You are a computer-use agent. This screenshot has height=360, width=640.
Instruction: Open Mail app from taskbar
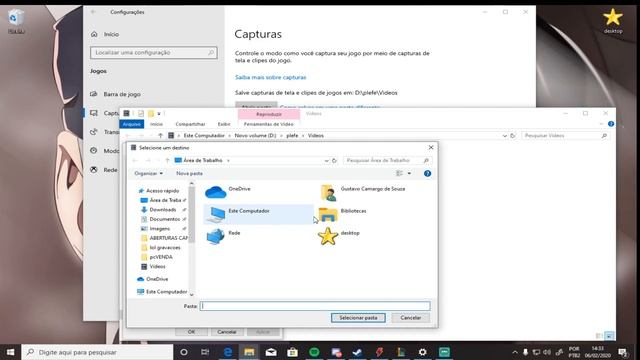coord(271,352)
